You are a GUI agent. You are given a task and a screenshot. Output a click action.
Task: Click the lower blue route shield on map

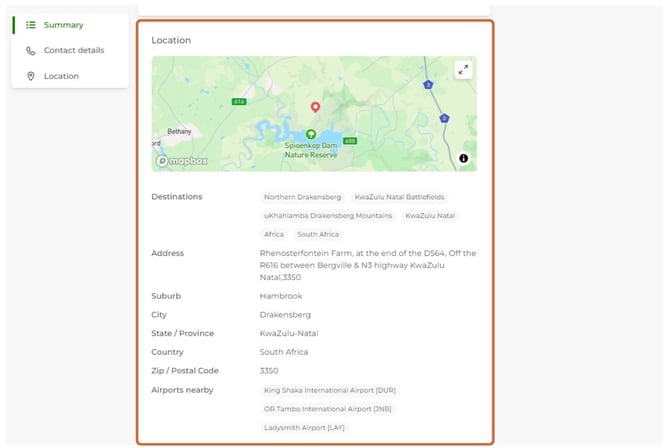tap(444, 118)
